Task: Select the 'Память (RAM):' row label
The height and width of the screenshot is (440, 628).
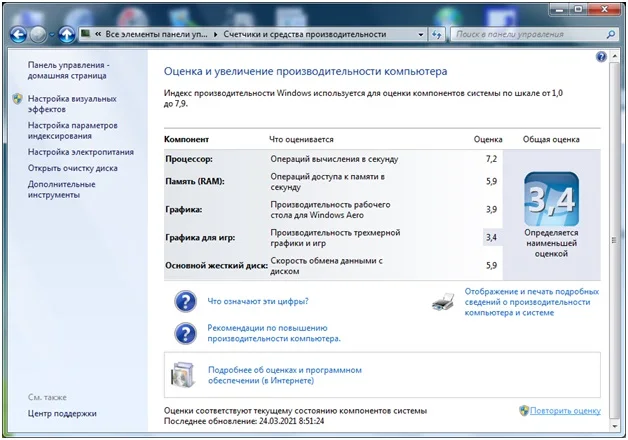Action: pos(195,181)
